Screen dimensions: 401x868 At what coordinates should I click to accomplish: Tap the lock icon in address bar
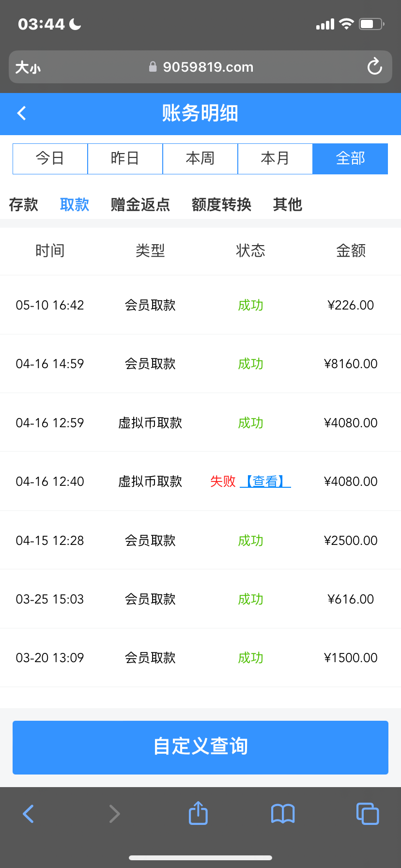(x=153, y=67)
